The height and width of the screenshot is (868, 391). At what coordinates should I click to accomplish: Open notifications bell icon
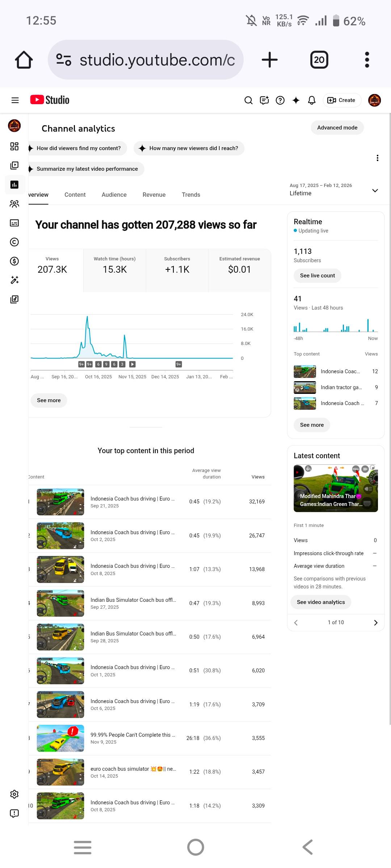[x=311, y=100]
